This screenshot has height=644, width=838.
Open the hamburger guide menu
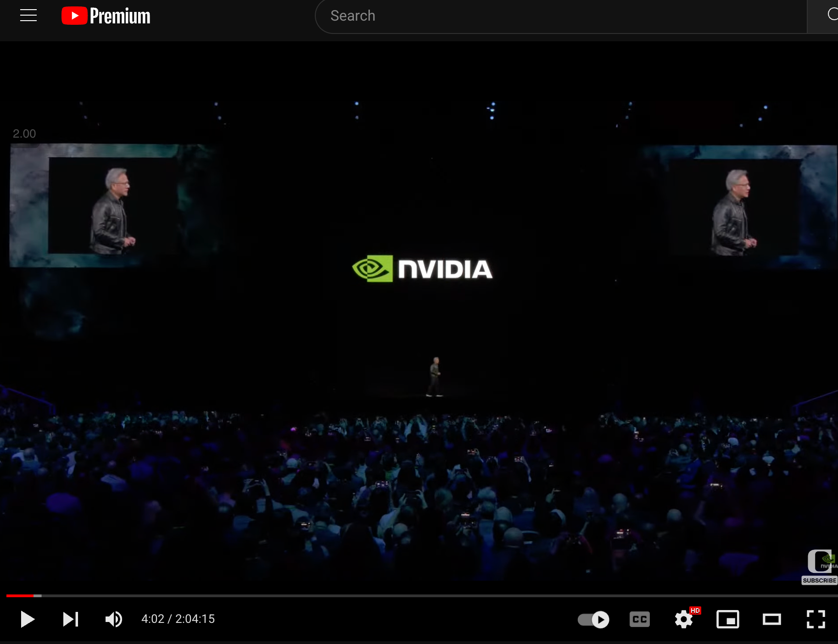tap(28, 16)
